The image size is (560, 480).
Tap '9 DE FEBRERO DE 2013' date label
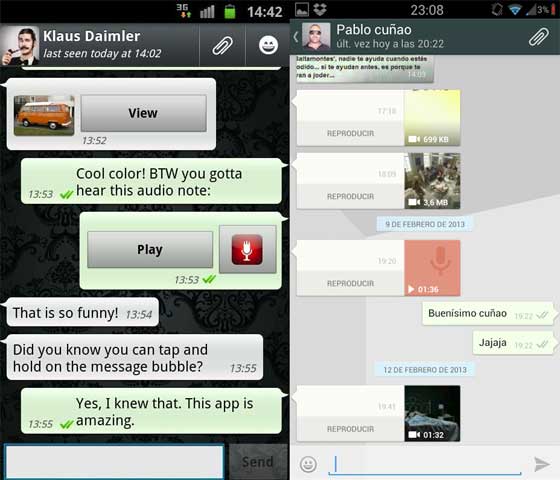425,224
